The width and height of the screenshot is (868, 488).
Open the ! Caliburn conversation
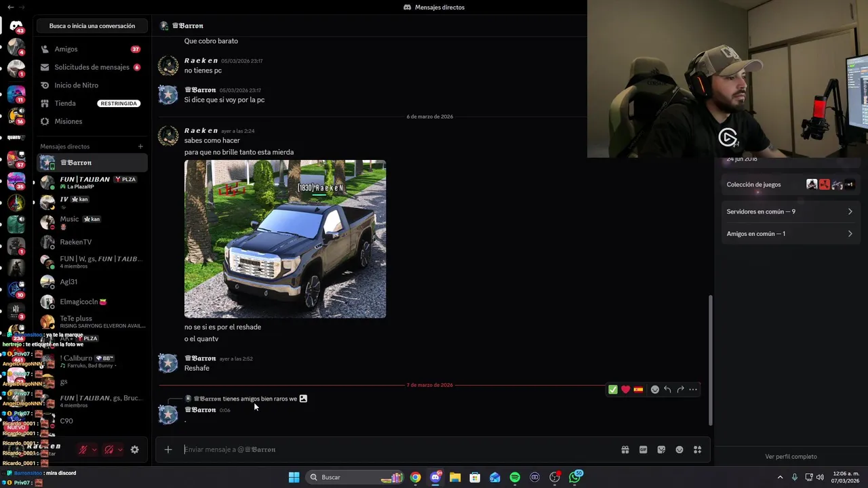[x=92, y=361]
